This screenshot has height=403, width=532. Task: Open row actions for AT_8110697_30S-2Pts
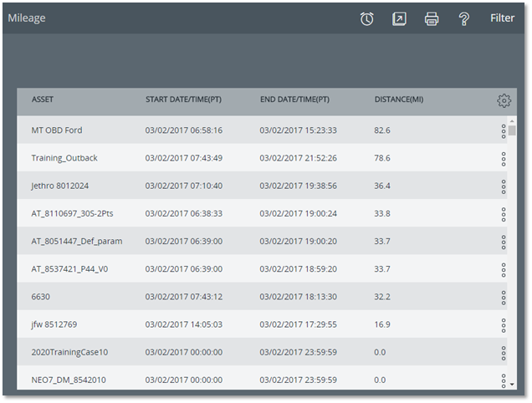(x=504, y=215)
